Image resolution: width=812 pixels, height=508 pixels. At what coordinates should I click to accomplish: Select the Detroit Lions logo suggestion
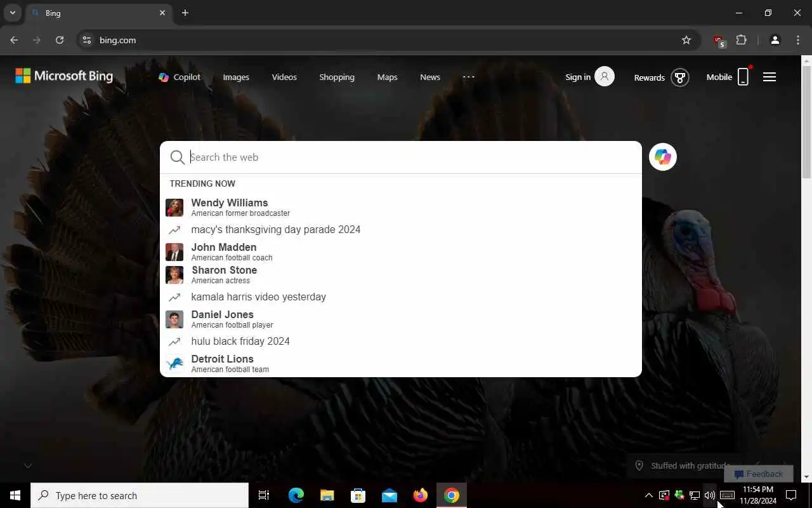coord(174,364)
